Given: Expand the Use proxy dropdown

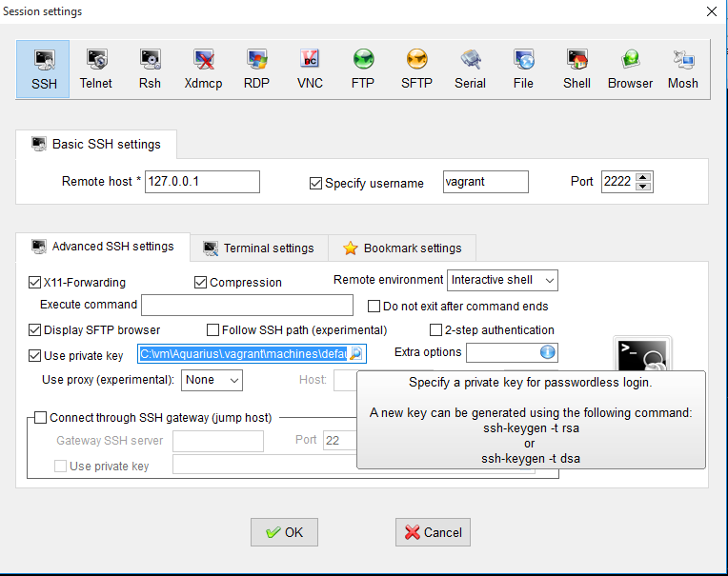Looking at the screenshot, I should click(x=212, y=380).
